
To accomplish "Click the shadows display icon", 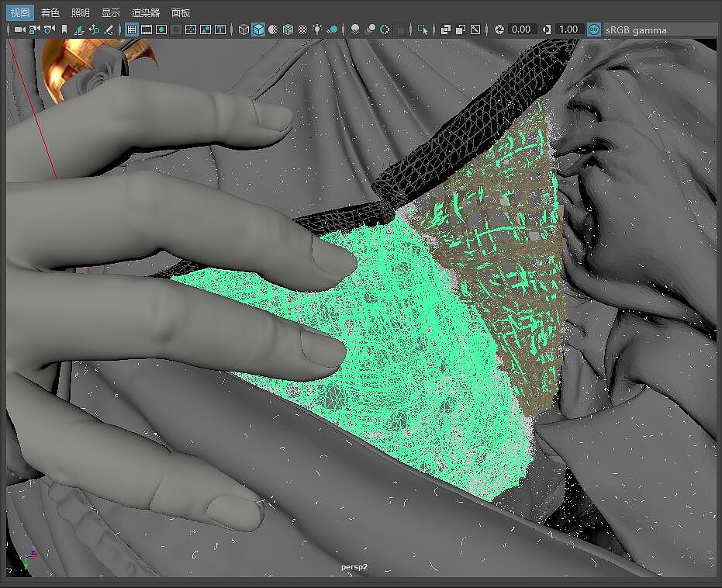I will [x=333, y=29].
